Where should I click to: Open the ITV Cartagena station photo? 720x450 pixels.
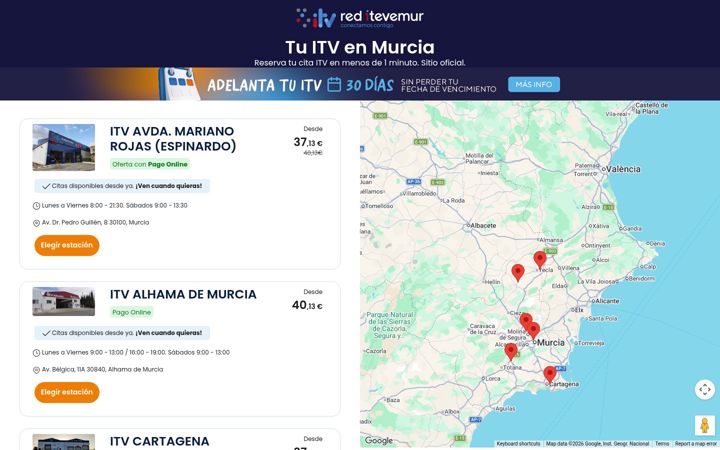click(63, 442)
